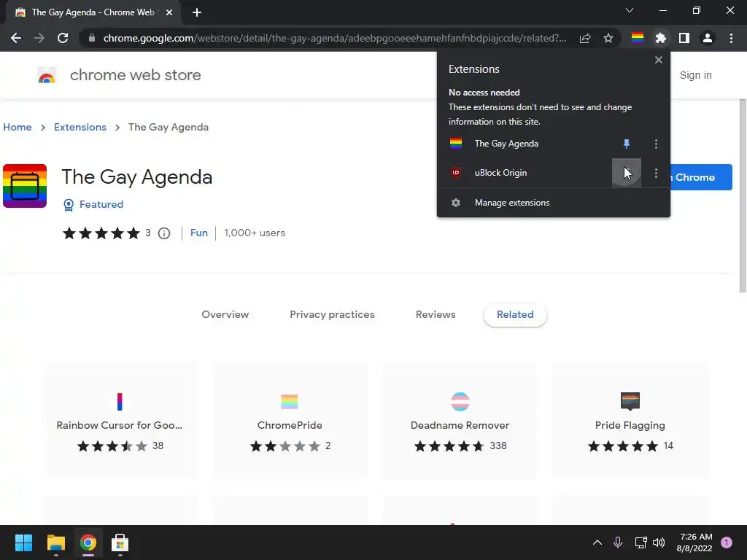Open pinned Gay Agenda toolbar extension
The width and height of the screenshot is (747, 560).
(638, 38)
